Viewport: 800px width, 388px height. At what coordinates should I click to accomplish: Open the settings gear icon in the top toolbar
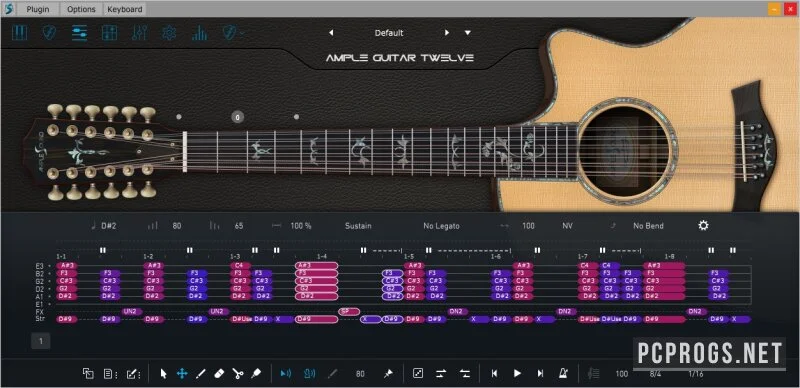coord(169,33)
